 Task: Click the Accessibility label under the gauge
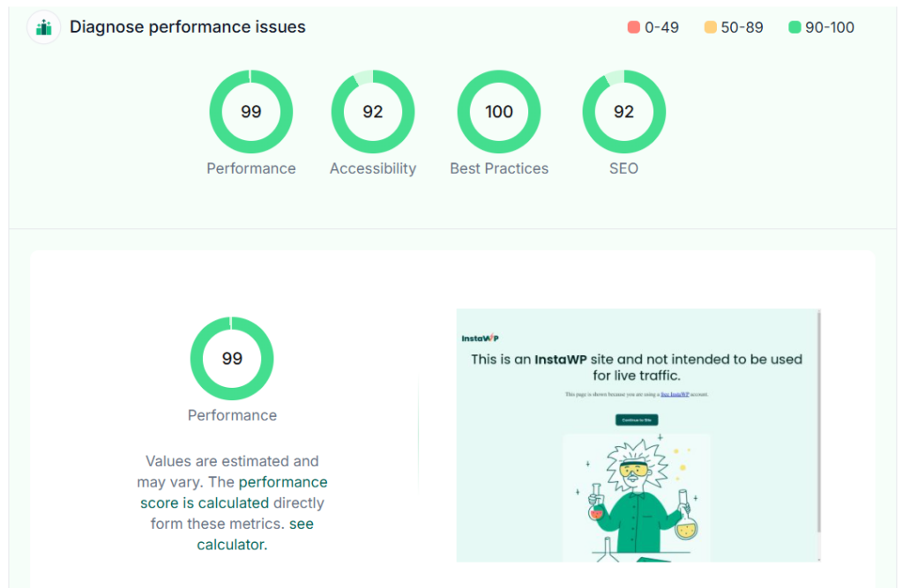(x=373, y=168)
